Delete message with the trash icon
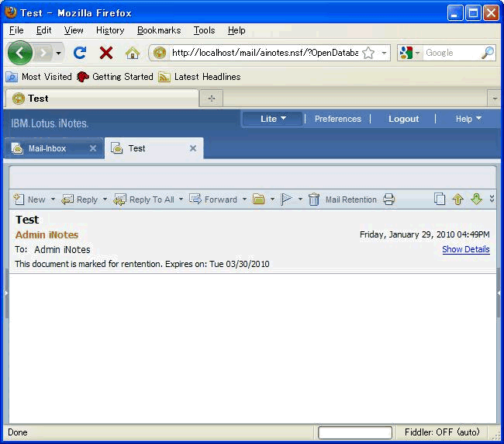The width and height of the screenshot is (504, 444). pyautogui.click(x=314, y=199)
